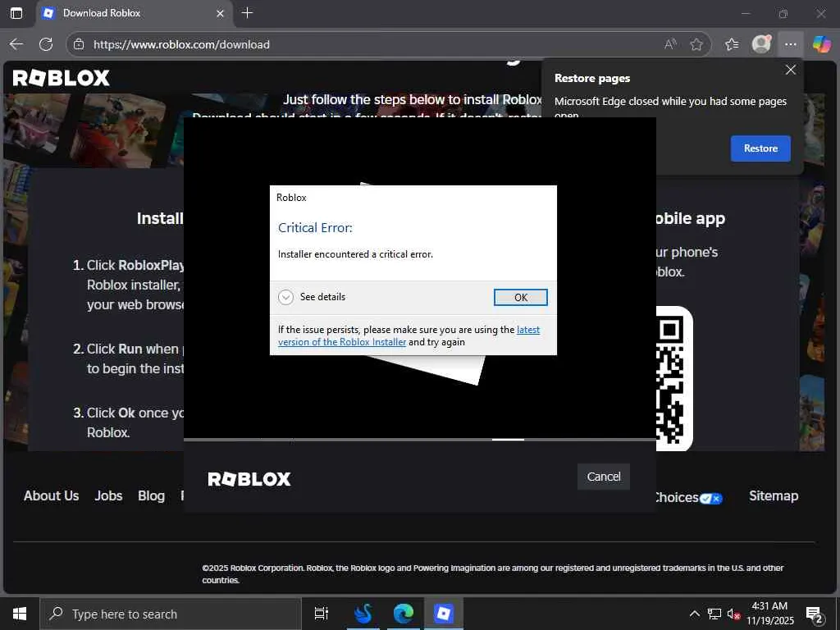
Task: Click the site information lock icon
Action: [79, 44]
